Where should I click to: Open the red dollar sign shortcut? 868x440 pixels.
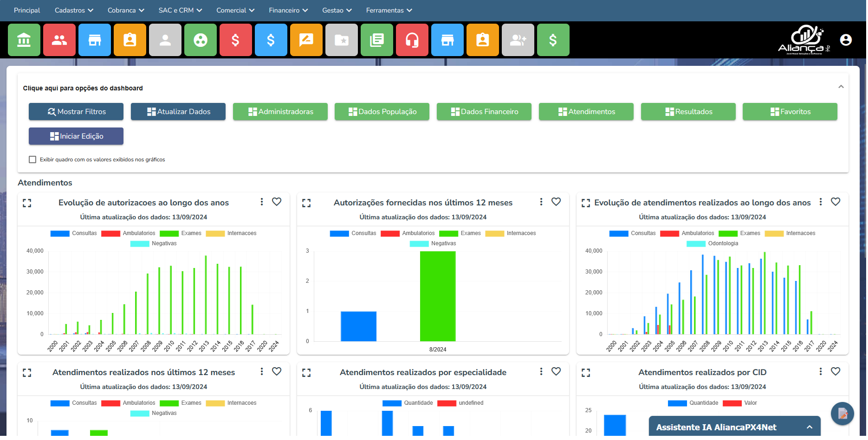point(236,40)
